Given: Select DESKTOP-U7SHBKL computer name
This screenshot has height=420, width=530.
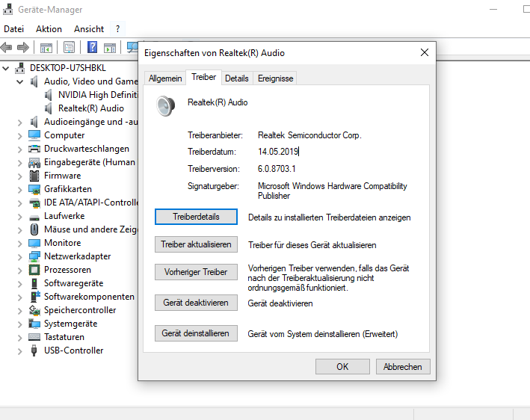Looking at the screenshot, I should click(x=68, y=68).
